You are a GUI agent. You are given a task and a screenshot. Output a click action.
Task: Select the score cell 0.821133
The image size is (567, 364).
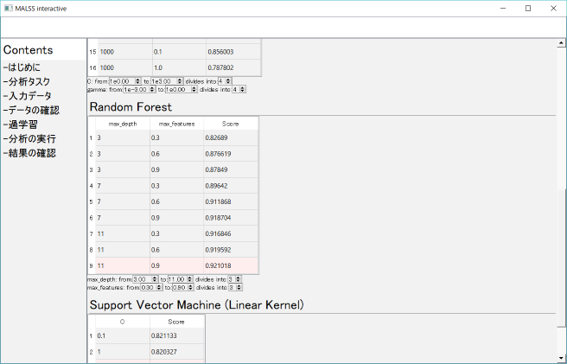pos(176,336)
